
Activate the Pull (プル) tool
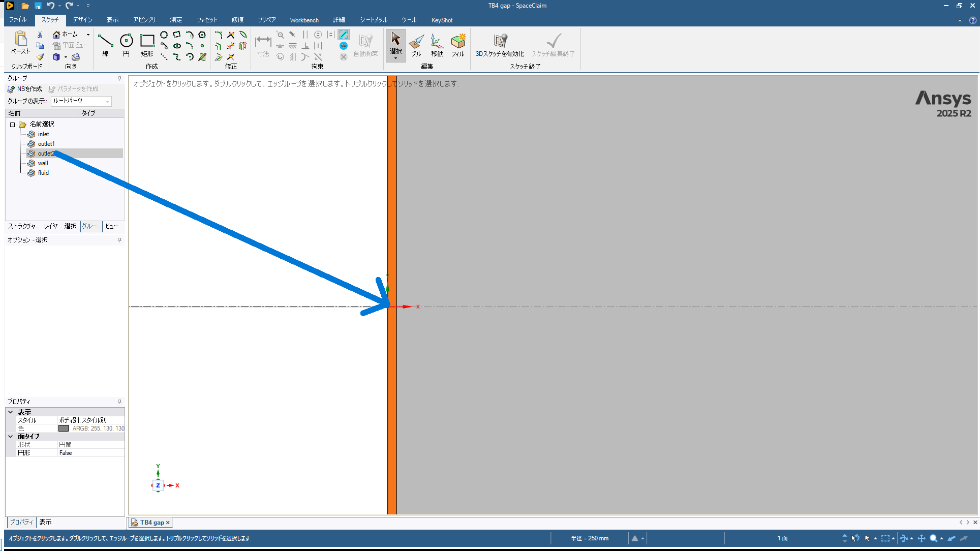416,44
